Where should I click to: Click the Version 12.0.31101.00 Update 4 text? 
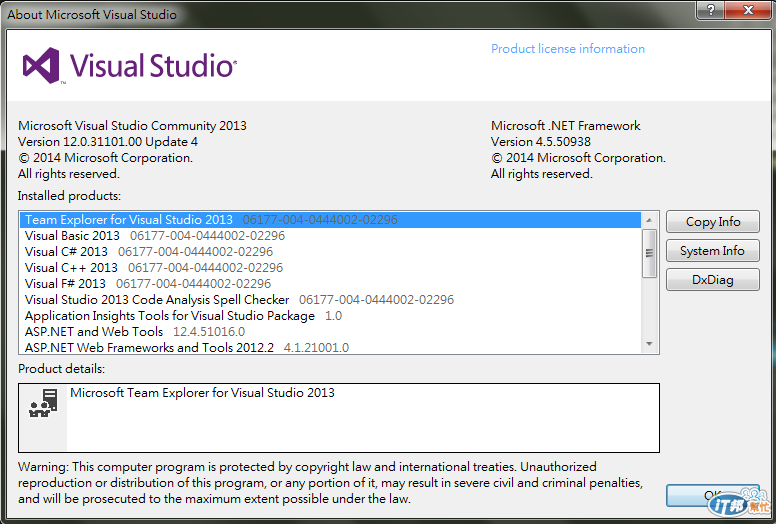[x=108, y=142]
